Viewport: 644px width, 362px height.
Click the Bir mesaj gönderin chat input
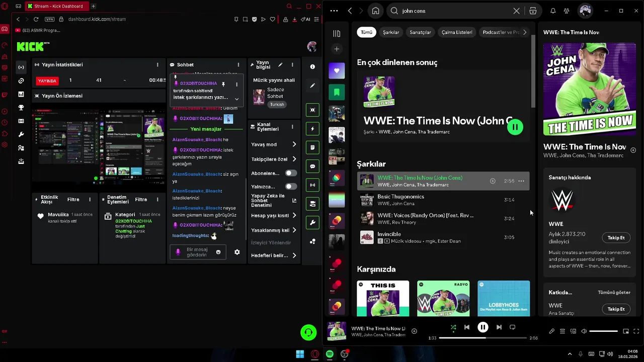(x=197, y=252)
